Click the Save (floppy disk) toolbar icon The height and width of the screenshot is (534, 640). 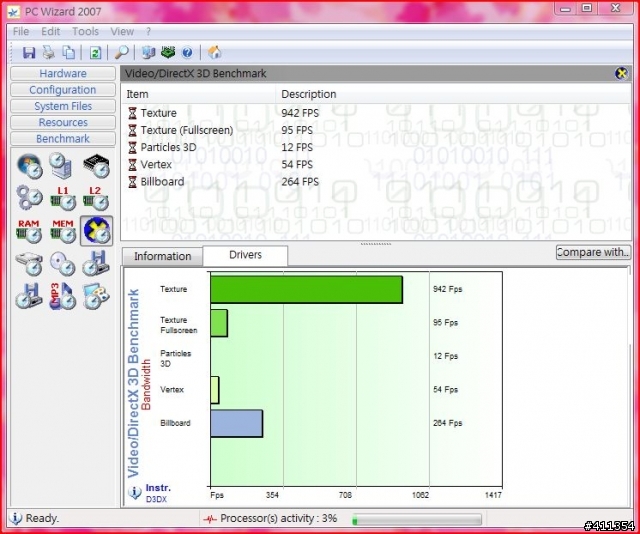(x=29, y=52)
